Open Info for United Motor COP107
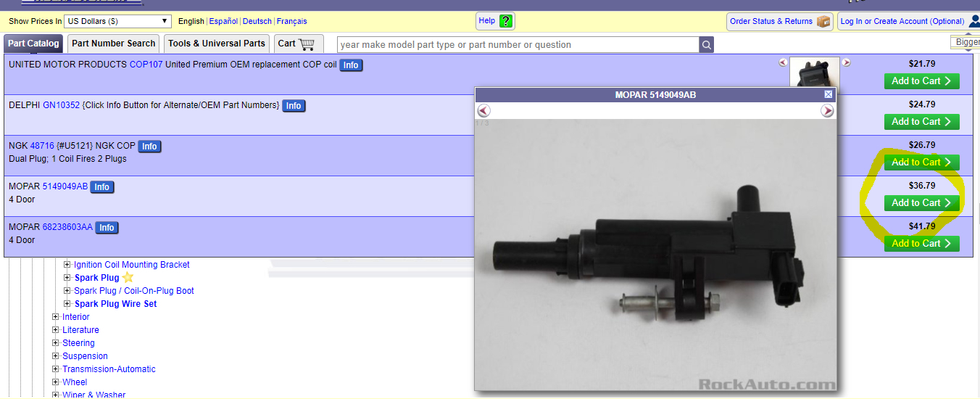This screenshot has width=980, height=399. click(351, 65)
